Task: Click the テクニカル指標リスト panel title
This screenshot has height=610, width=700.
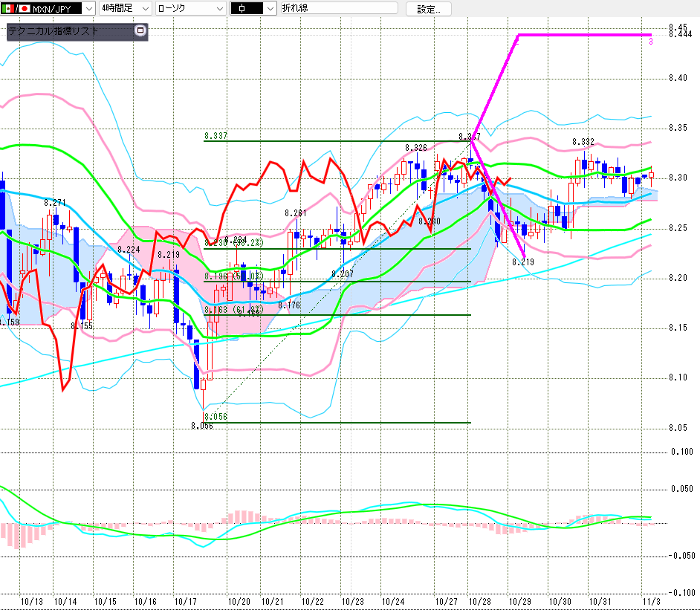Action: [53, 31]
